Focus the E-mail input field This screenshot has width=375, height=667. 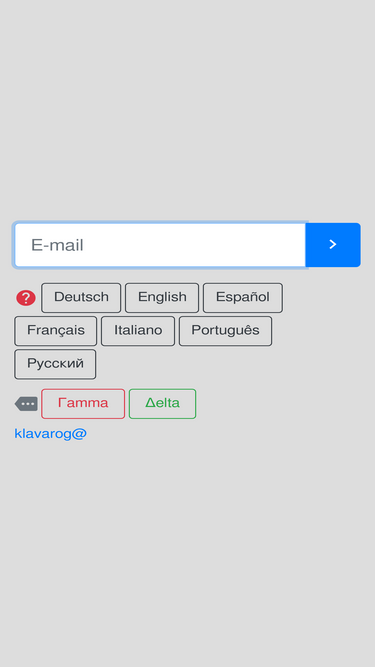160,245
